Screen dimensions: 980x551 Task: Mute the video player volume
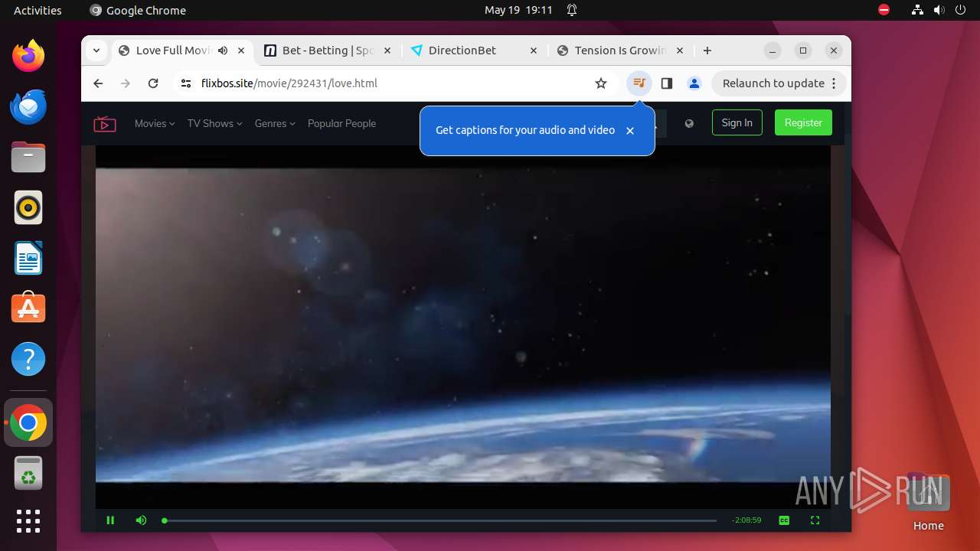(141, 520)
